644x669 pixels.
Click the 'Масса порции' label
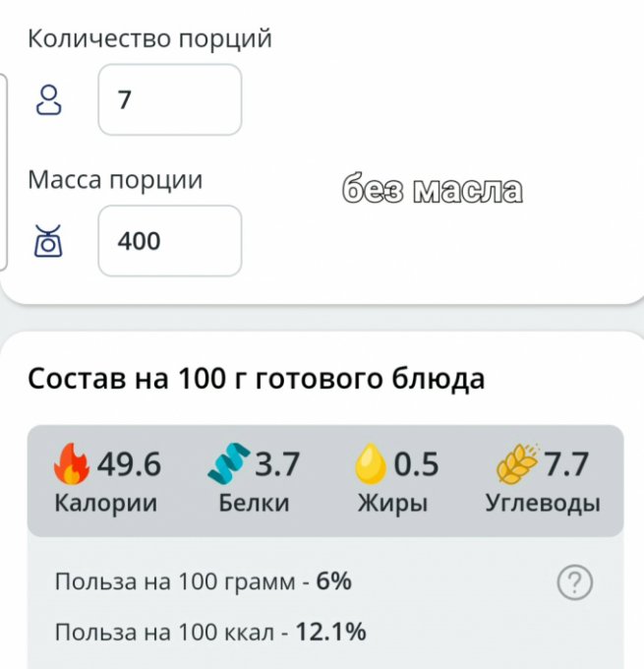pos(115,180)
